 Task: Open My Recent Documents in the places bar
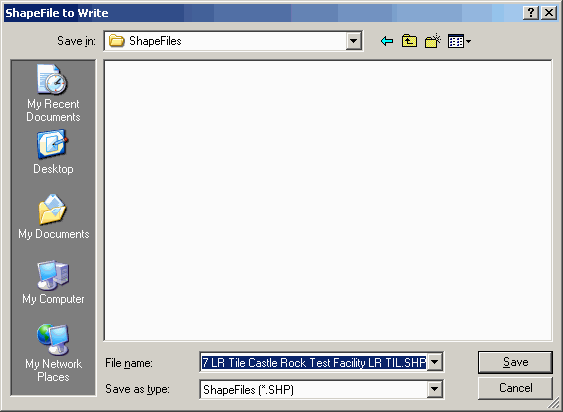53,93
